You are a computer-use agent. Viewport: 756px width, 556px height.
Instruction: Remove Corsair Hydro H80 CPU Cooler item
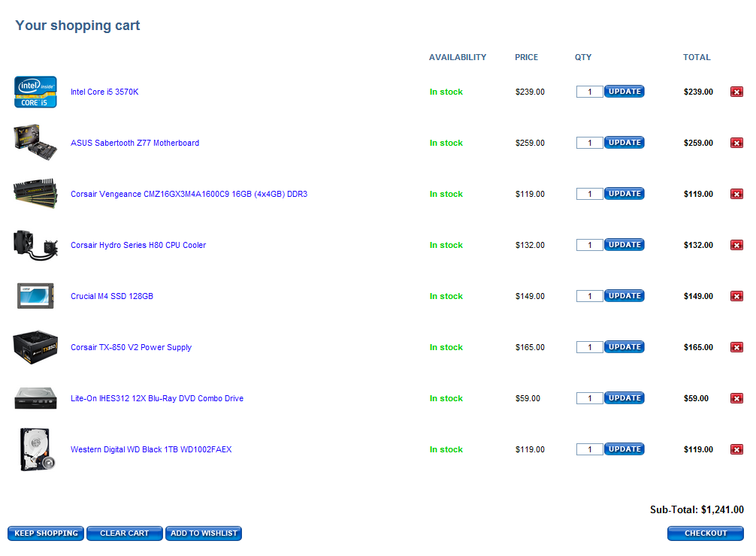pos(736,245)
